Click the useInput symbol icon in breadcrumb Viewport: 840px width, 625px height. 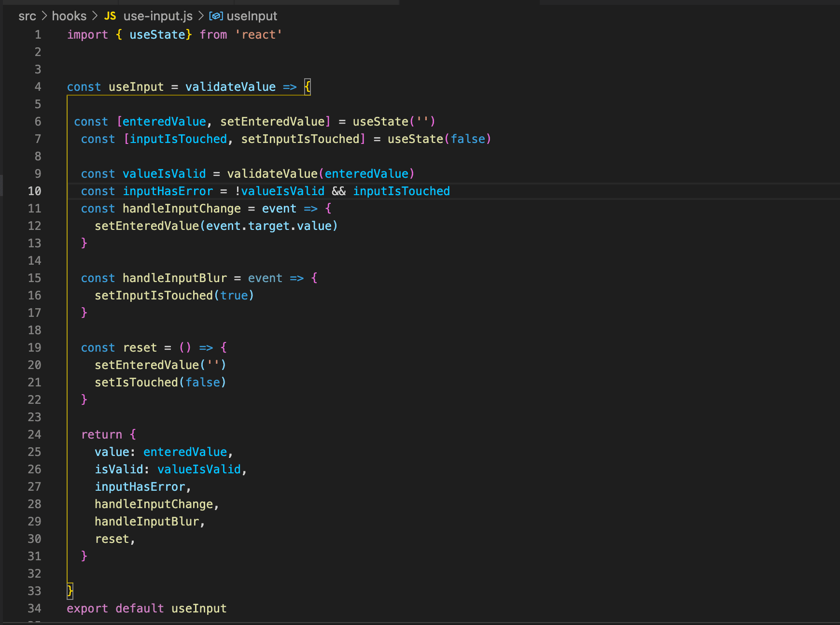coord(216,16)
